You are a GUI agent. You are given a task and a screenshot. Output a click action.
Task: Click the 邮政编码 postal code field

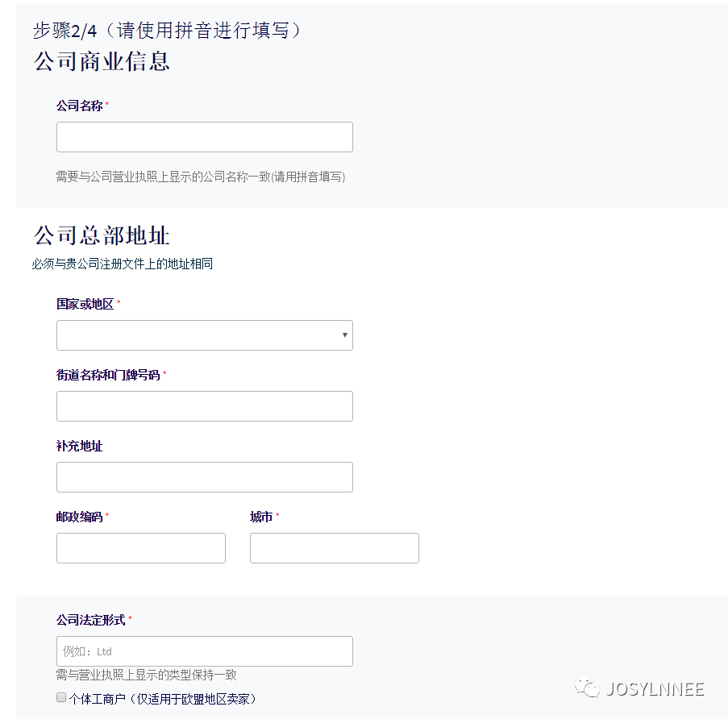click(x=140, y=548)
